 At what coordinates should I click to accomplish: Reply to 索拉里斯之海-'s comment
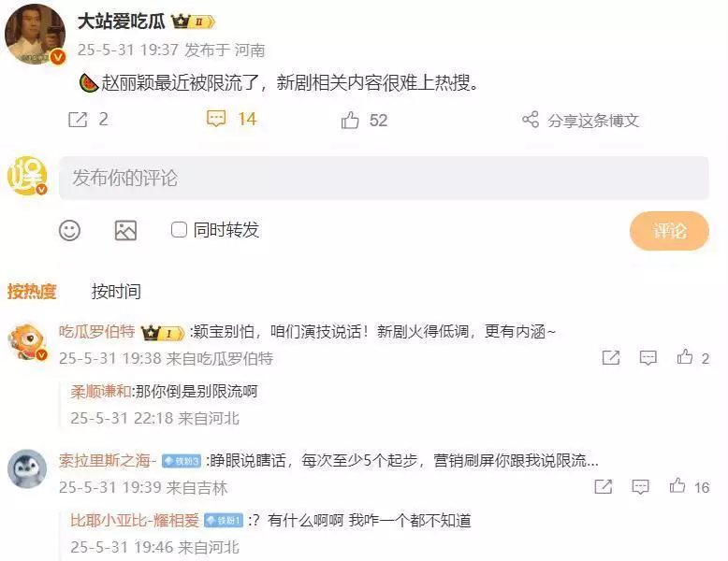[640, 487]
